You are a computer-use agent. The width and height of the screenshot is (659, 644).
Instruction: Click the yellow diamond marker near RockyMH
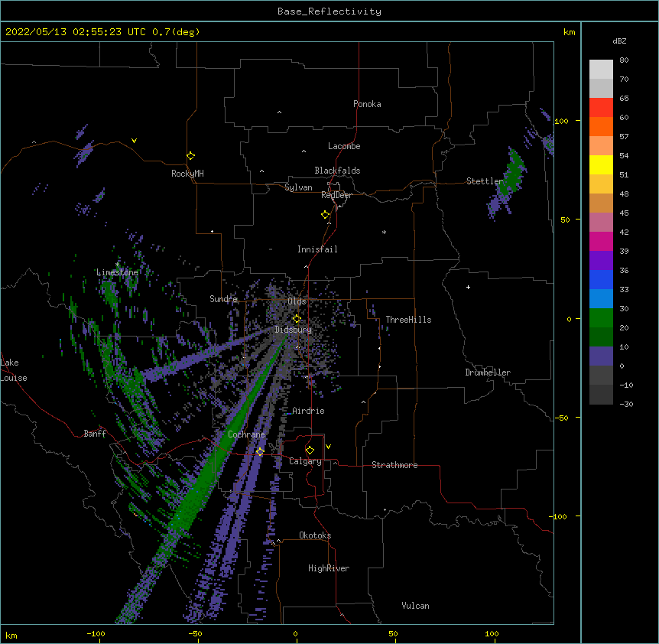point(190,156)
